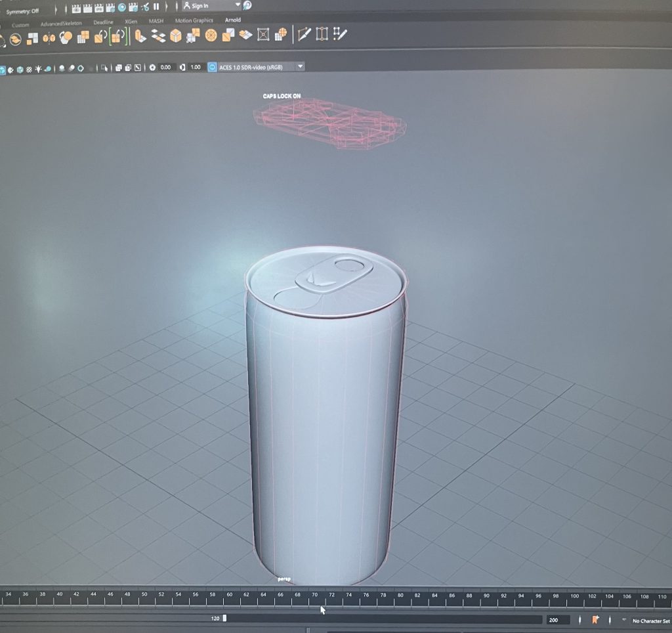This screenshot has height=633, width=672.
Task: Click the Circularize round orange shelf icon
Action: [x=211, y=35]
